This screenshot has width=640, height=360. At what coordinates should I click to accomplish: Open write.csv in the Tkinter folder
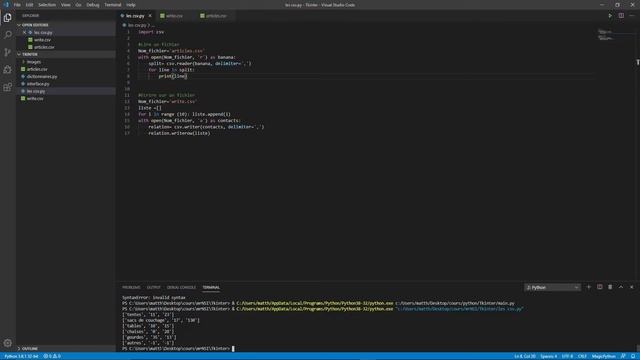(x=35, y=98)
